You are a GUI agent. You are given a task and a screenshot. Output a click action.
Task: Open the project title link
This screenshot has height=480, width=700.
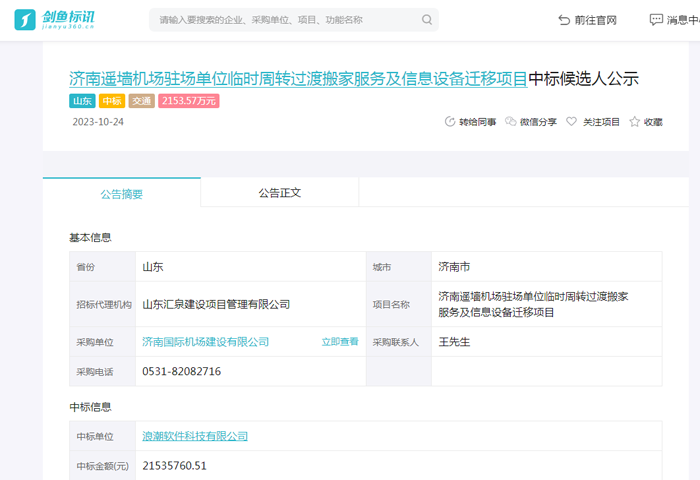tap(297, 79)
